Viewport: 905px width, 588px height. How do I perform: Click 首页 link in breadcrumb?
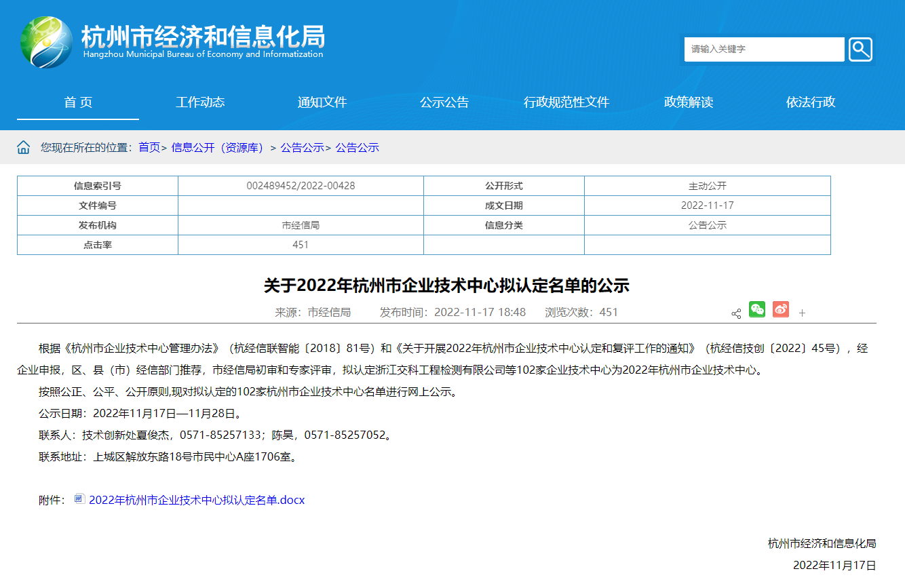click(x=149, y=147)
